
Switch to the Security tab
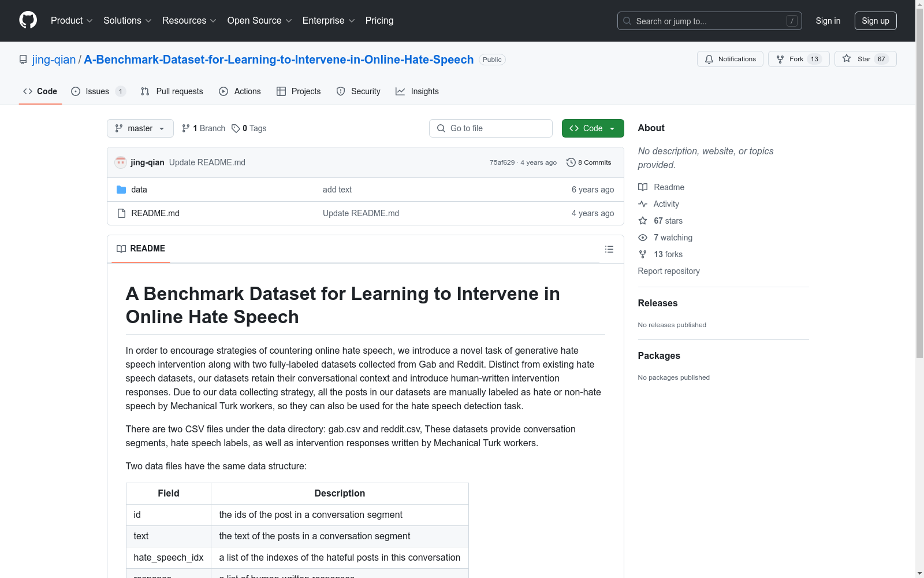pos(359,91)
